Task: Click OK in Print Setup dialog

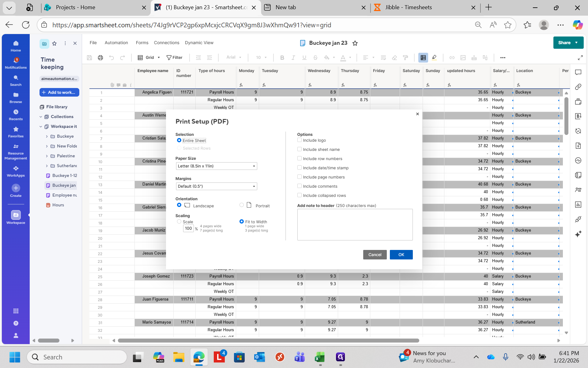Action: pyautogui.click(x=401, y=255)
